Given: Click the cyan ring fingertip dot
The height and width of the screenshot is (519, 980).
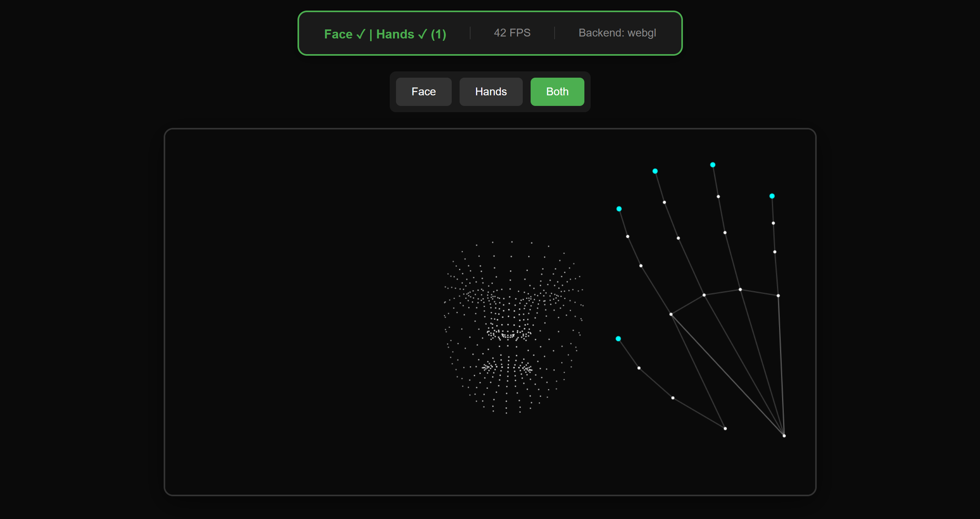Looking at the screenshot, I should click(713, 165).
